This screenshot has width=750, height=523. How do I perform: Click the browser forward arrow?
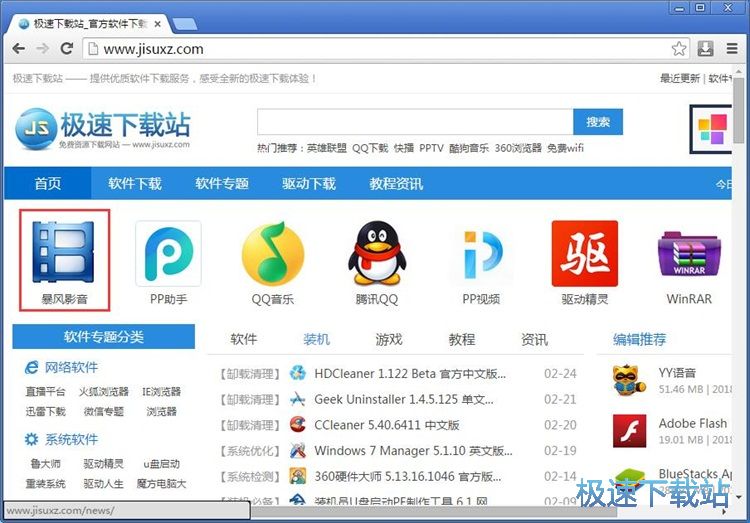[43, 48]
